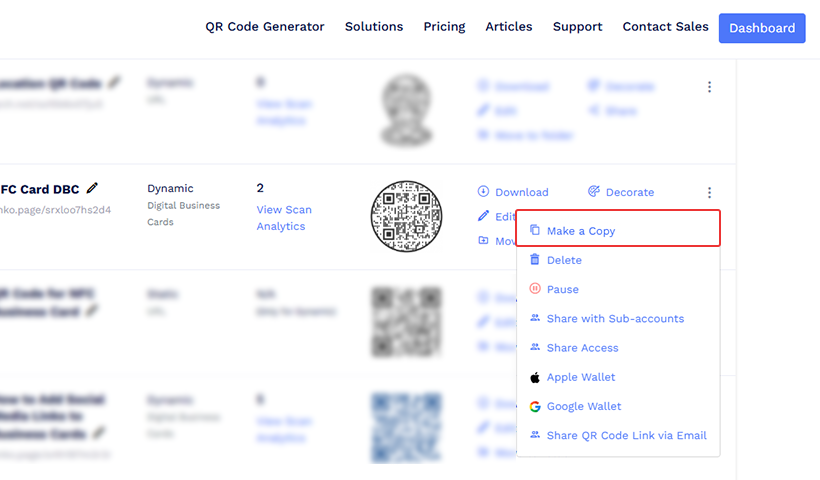820x480 pixels.
Task: Click the circular QR code thumbnail
Action: tap(406, 216)
